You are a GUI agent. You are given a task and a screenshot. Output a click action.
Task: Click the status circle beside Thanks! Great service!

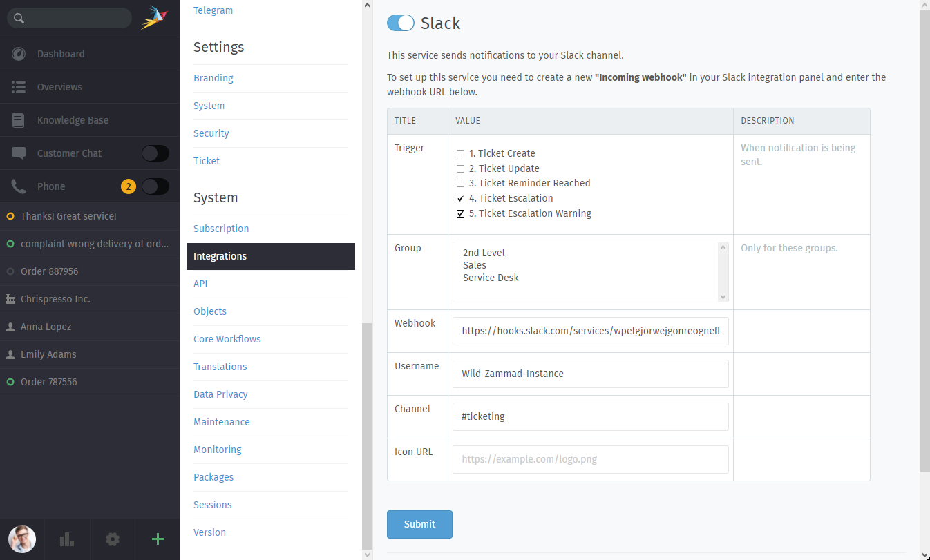point(10,216)
